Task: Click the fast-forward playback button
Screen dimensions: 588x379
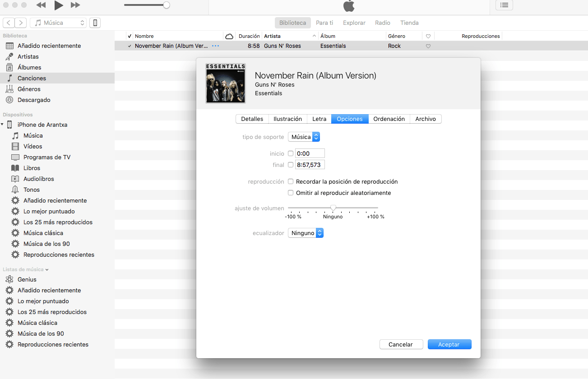Action: [75, 5]
